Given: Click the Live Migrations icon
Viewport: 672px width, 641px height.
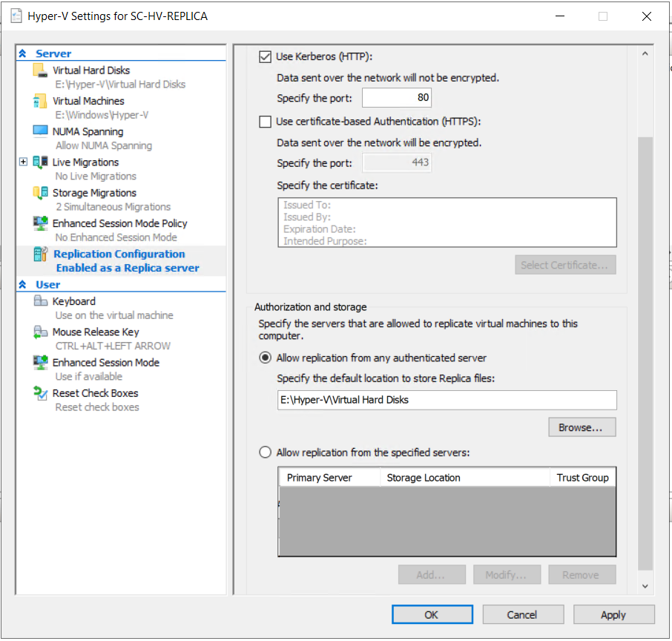Looking at the screenshot, I should click(40, 162).
